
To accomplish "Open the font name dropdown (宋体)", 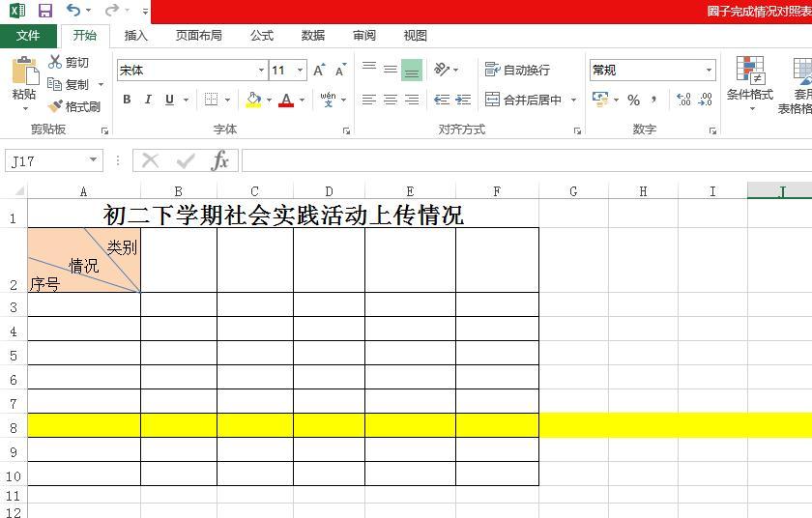I will pos(261,71).
